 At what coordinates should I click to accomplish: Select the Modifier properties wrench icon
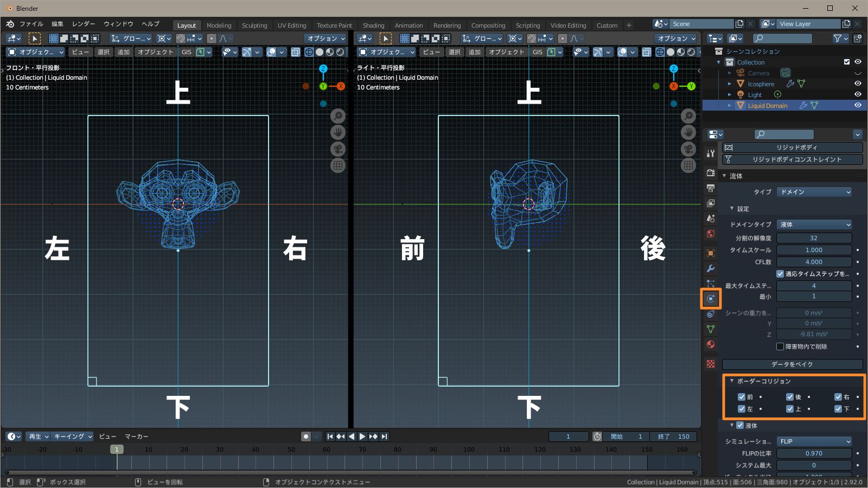coord(711,268)
